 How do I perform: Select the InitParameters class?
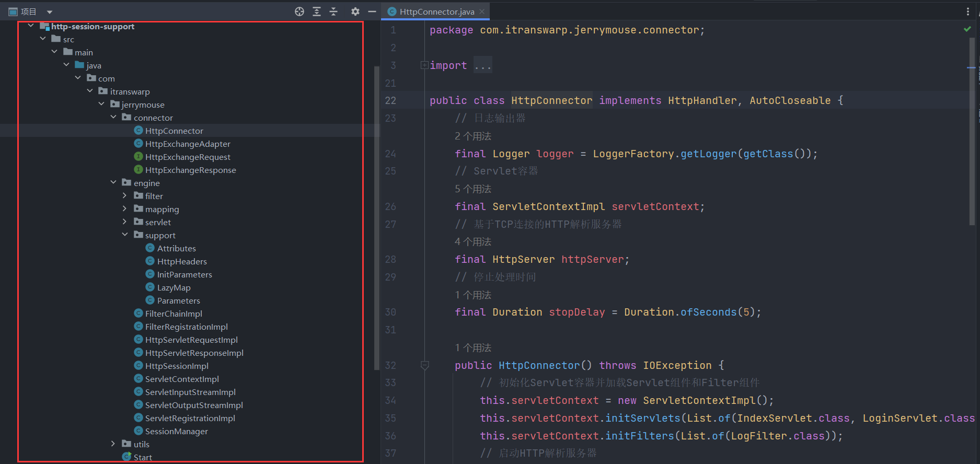click(x=185, y=274)
